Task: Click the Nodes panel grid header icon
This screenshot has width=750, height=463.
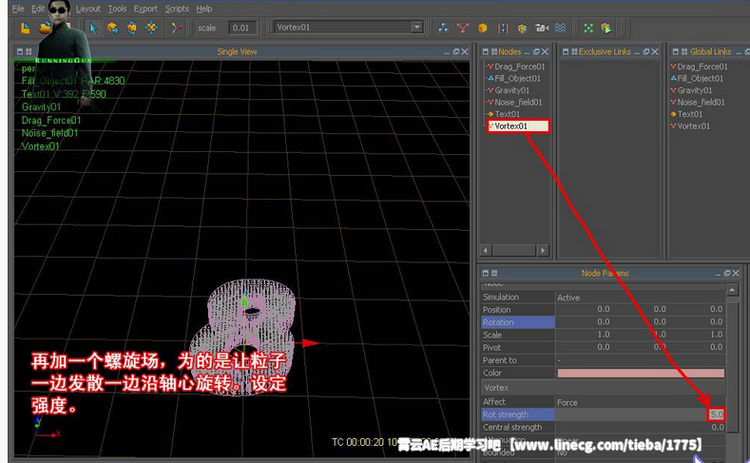Action: (x=494, y=52)
